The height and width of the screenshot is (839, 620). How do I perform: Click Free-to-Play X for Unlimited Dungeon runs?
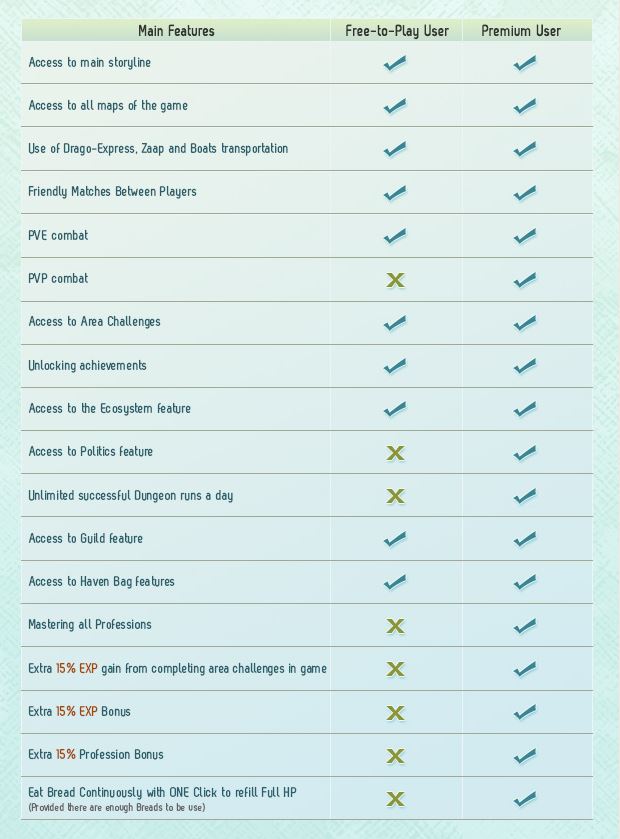(x=395, y=496)
